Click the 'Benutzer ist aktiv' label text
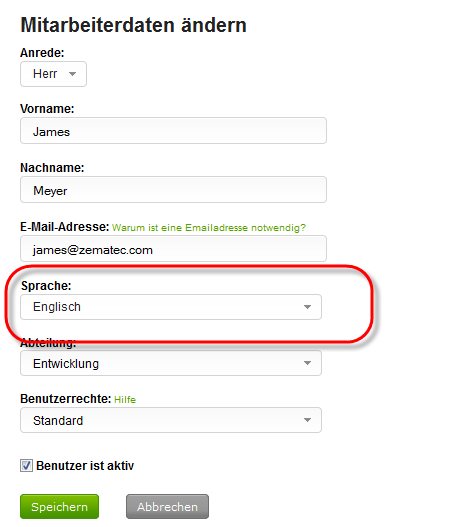This screenshot has height=527, width=454. (x=85, y=466)
